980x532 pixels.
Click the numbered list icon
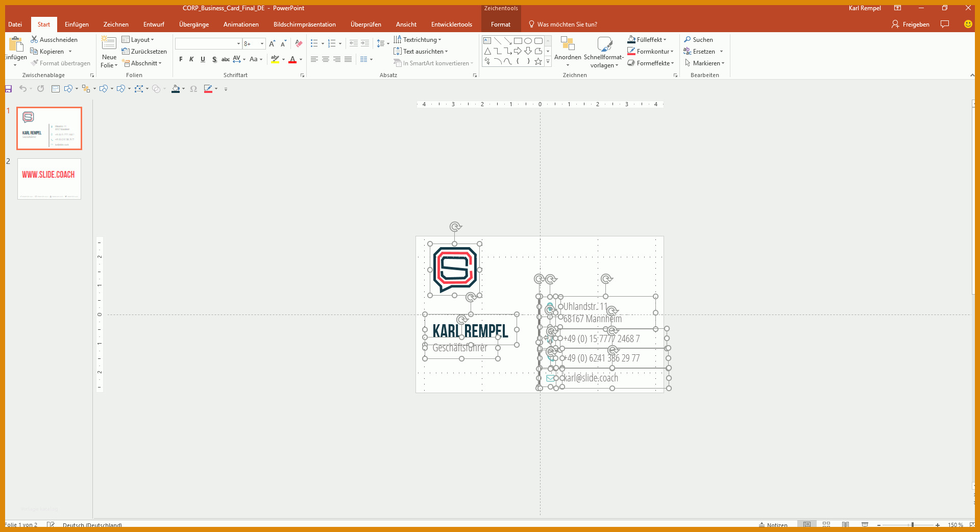pos(332,44)
